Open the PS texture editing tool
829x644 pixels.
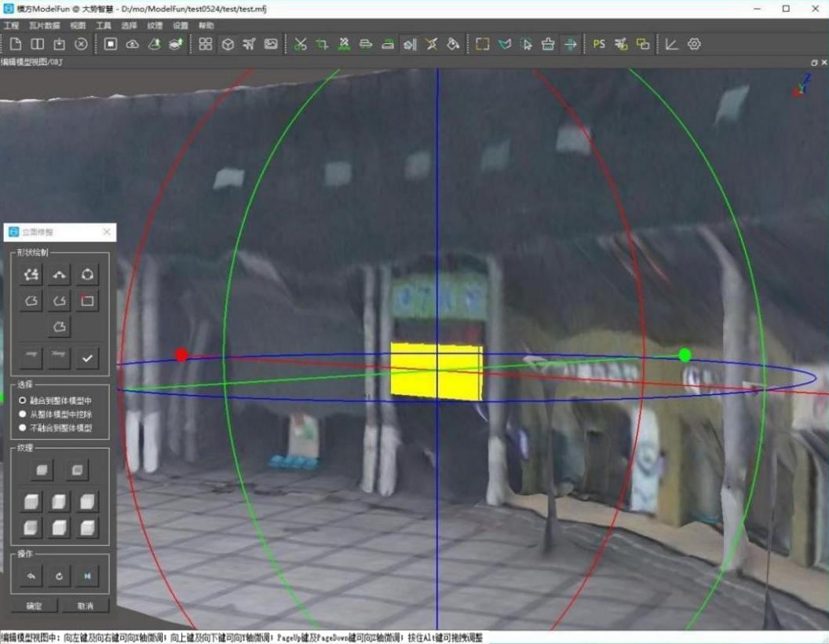[x=599, y=45]
